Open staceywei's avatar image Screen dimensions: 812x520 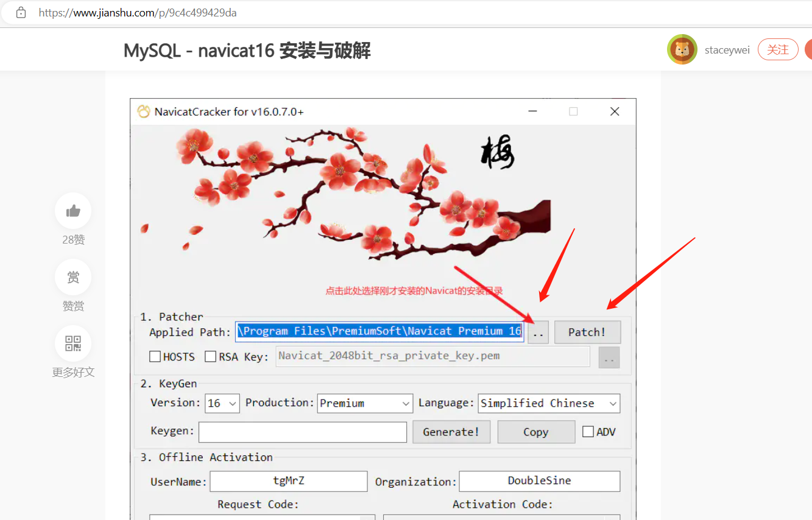[682, 49]
